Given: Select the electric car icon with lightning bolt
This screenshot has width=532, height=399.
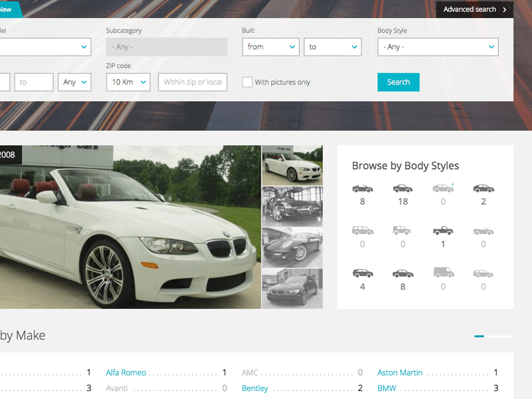Looking at the screenshot, I should (443, 188).
